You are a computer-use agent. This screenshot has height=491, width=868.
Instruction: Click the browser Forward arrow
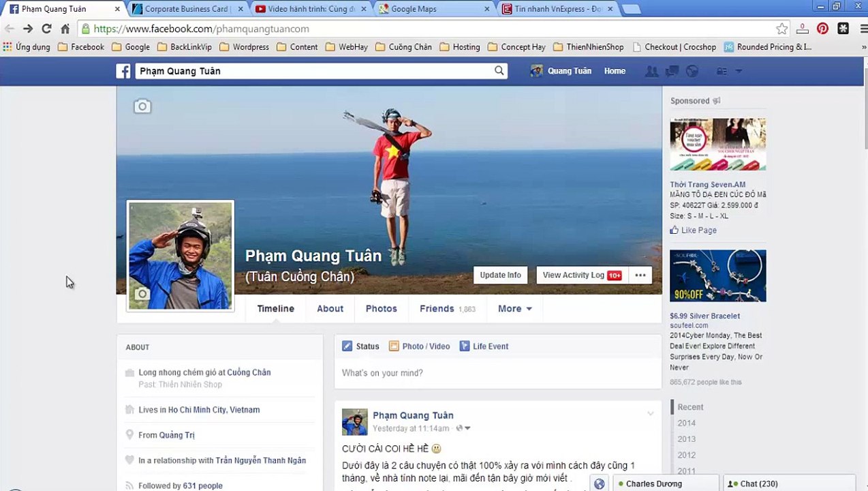tap(28, 29)
